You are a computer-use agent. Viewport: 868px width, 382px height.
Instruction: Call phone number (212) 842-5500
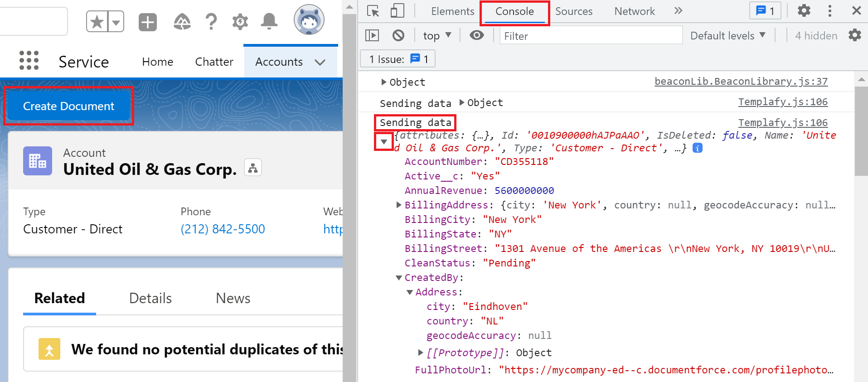click(x=223, y=229)
